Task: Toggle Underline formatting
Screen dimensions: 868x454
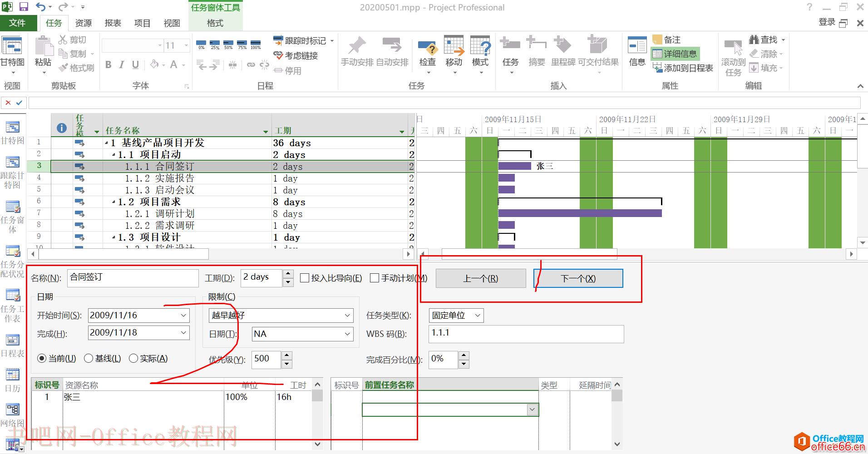Action: click(x=135, y=65)
